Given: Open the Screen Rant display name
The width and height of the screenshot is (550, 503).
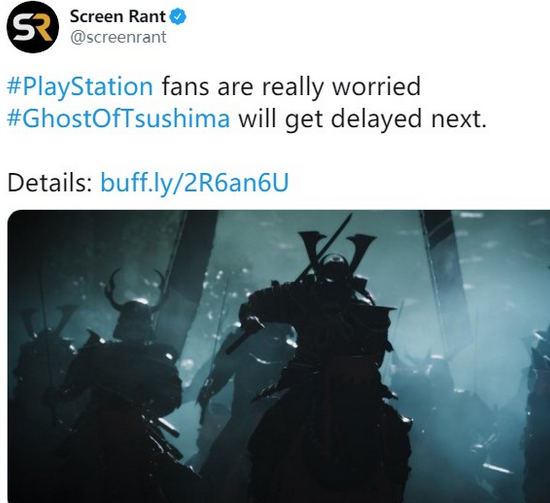Looking at the screenshot, I should (x=117, y=16).
